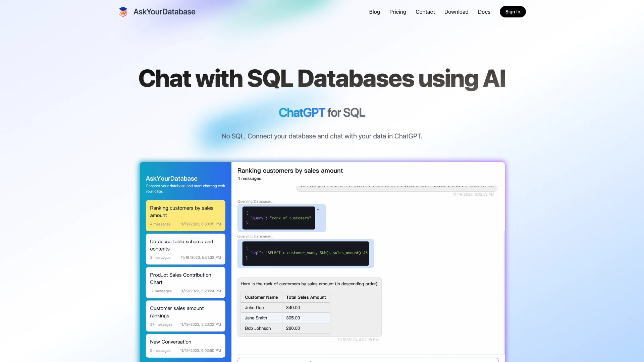
Task: Click the 'Customer Name' table header
Action: pyautogui.click(x=261, y=297)
